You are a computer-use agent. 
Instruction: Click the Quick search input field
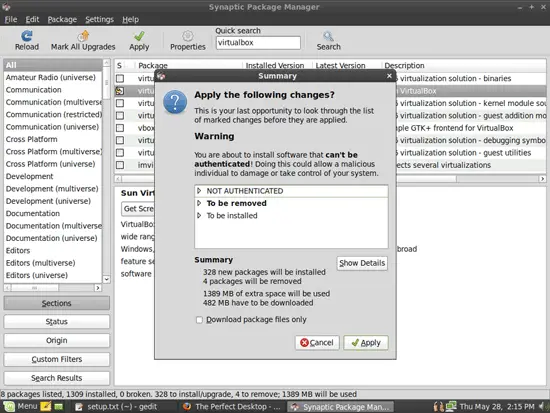point(258,43)
